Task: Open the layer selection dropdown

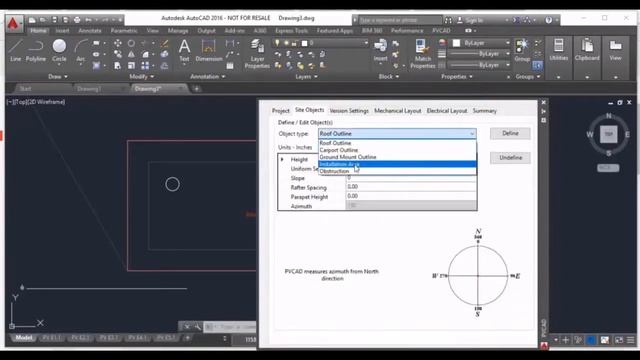Action: point(366,43)
